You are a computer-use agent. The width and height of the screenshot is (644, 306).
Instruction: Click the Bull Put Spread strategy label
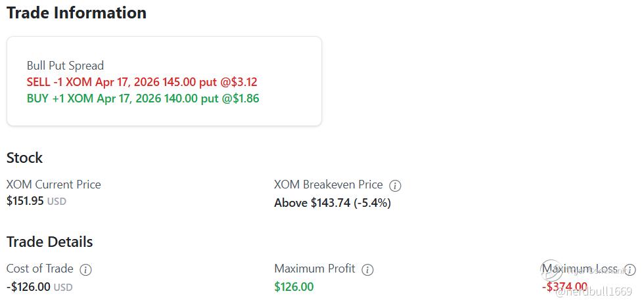click(65, 66)
